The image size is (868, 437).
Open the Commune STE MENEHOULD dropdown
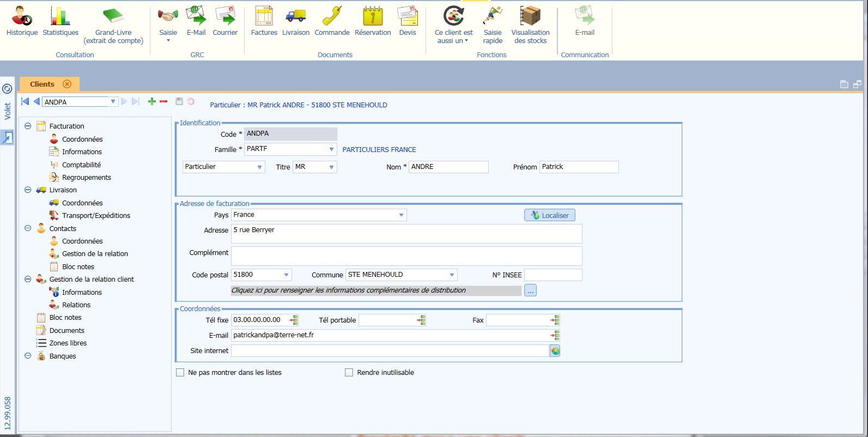tap(452, 275)
